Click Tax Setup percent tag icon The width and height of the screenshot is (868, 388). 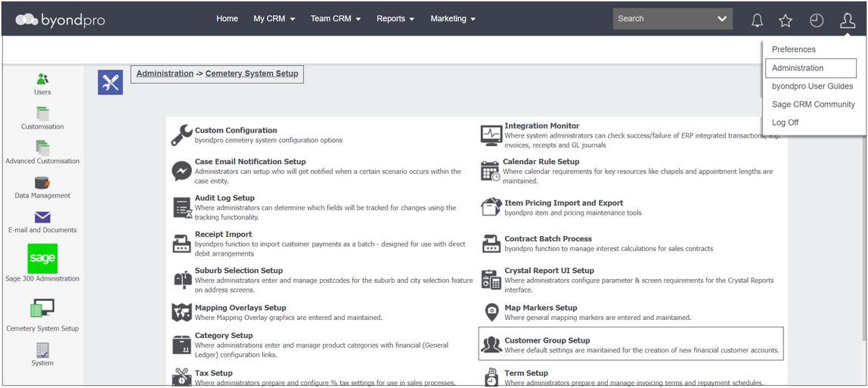[181, 377]
